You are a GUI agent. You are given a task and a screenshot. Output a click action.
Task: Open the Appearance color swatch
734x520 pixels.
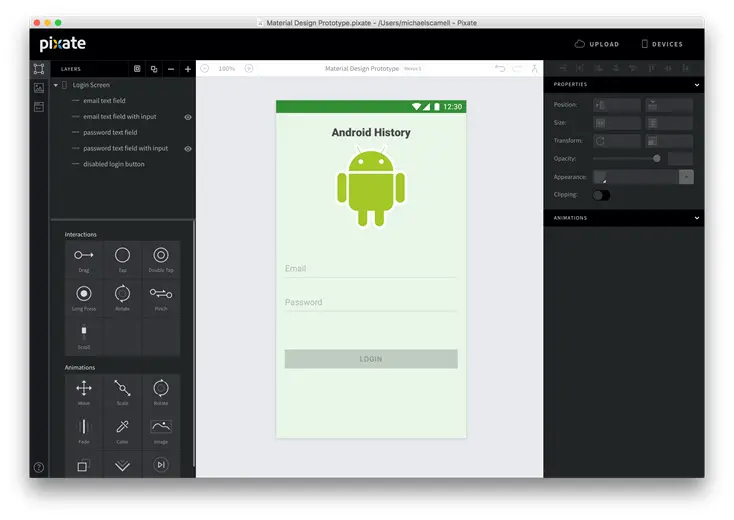[600, 177]
